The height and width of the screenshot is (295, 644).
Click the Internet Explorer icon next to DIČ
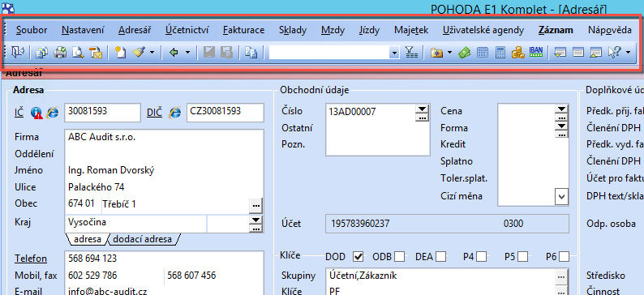coord(175,113)
